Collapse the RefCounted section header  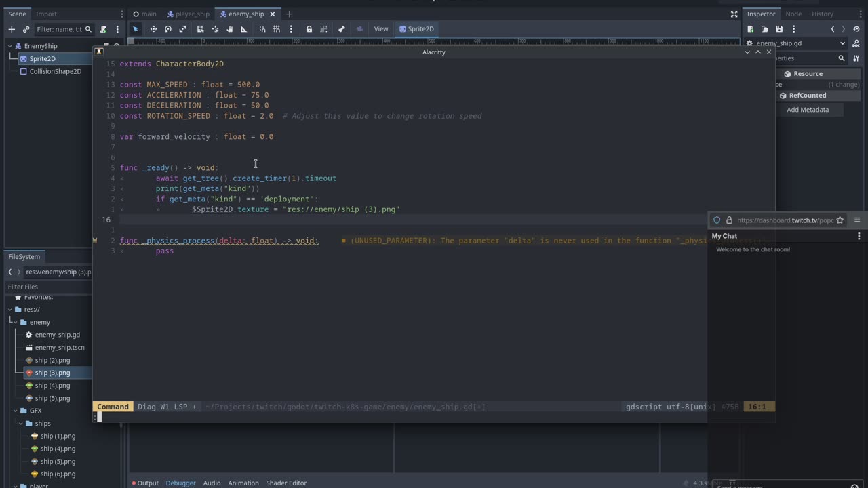point(807,96)
